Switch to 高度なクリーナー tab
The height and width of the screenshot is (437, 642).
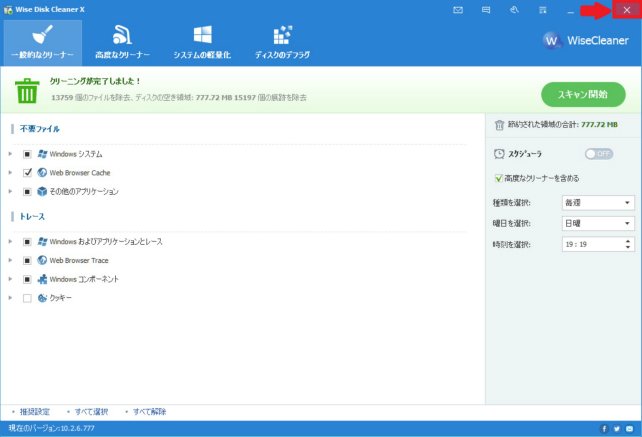pyautogui.click(x=122, y=43)
